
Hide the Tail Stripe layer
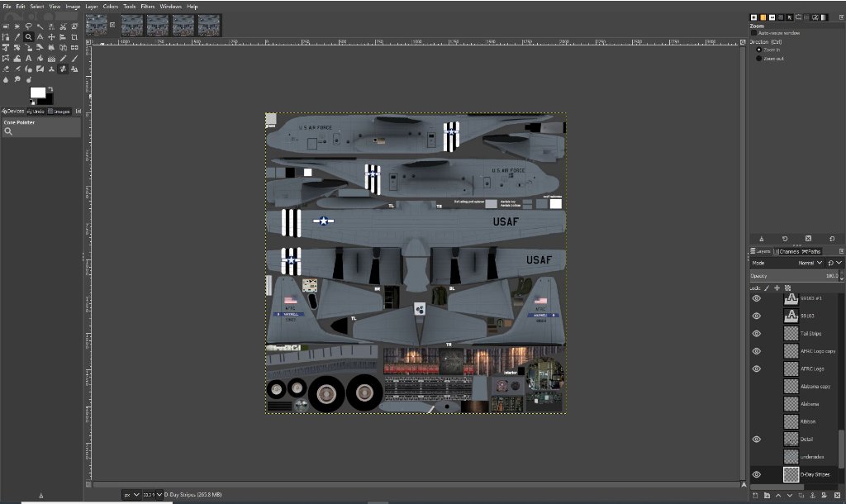756,334
